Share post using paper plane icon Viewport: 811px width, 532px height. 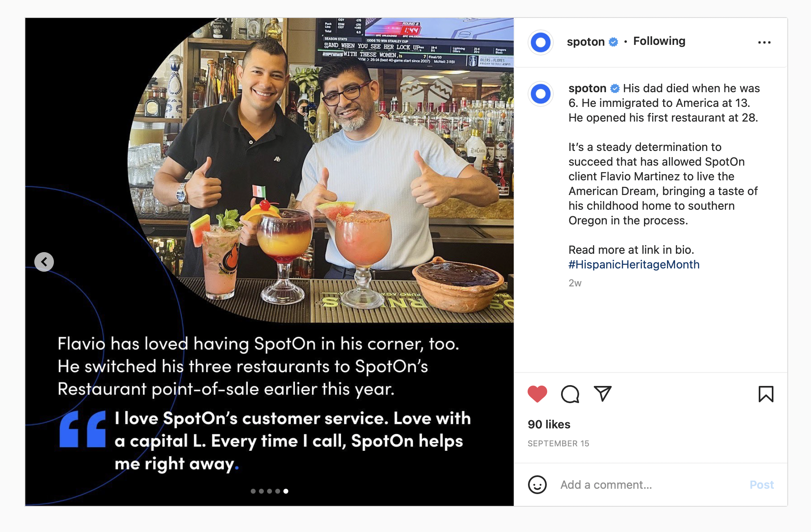602,394
